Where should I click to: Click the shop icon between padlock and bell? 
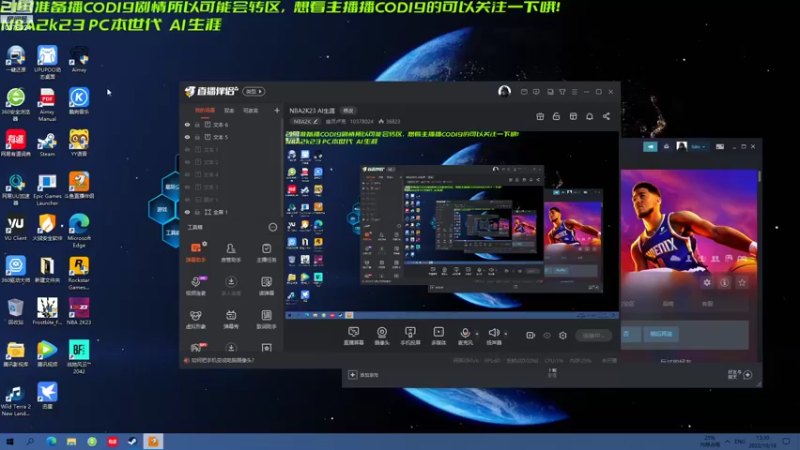[x=573, y=116]
